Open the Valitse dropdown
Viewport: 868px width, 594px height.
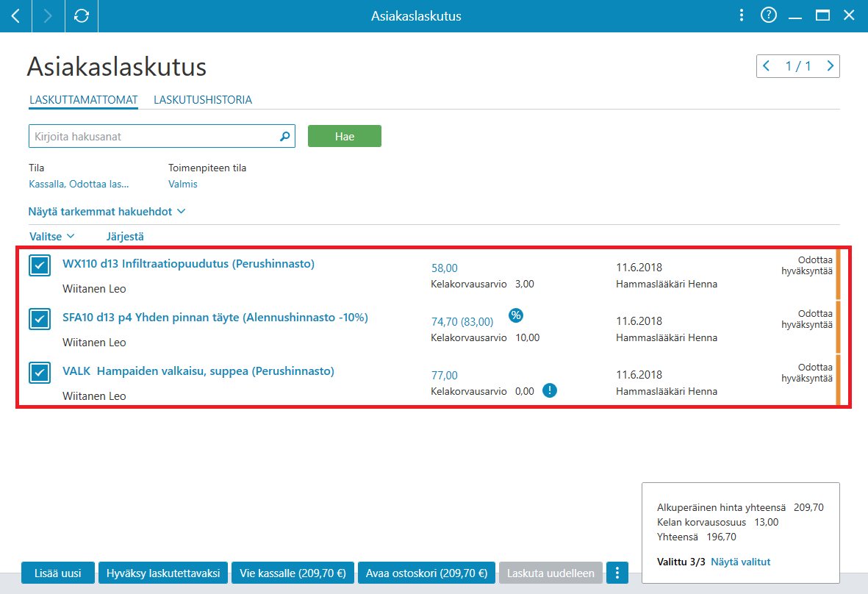52,237
